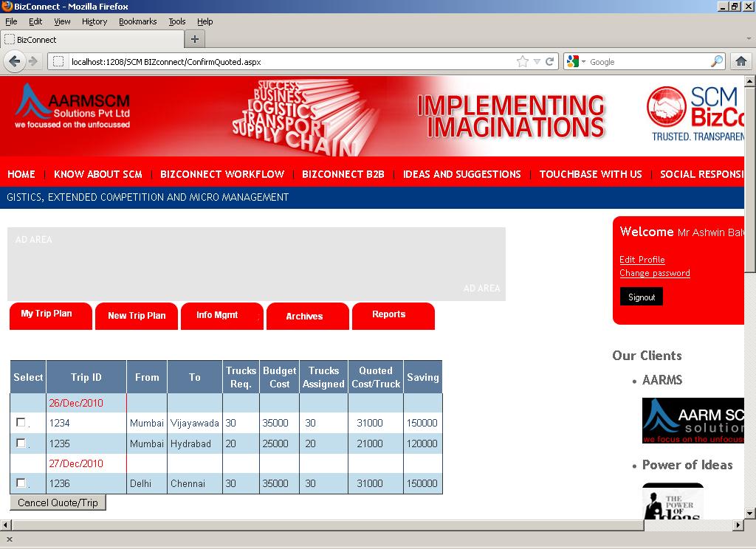Bookmark this page with the star icon
Viewport: 756px width, 549px height.
pyautogui.click(x=522, y=62)
